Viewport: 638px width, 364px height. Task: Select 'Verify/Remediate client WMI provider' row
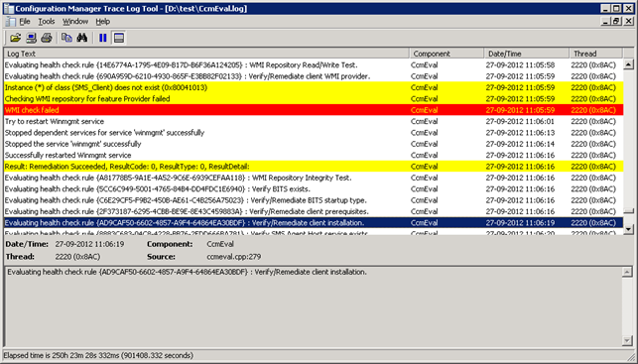point(314,76)
